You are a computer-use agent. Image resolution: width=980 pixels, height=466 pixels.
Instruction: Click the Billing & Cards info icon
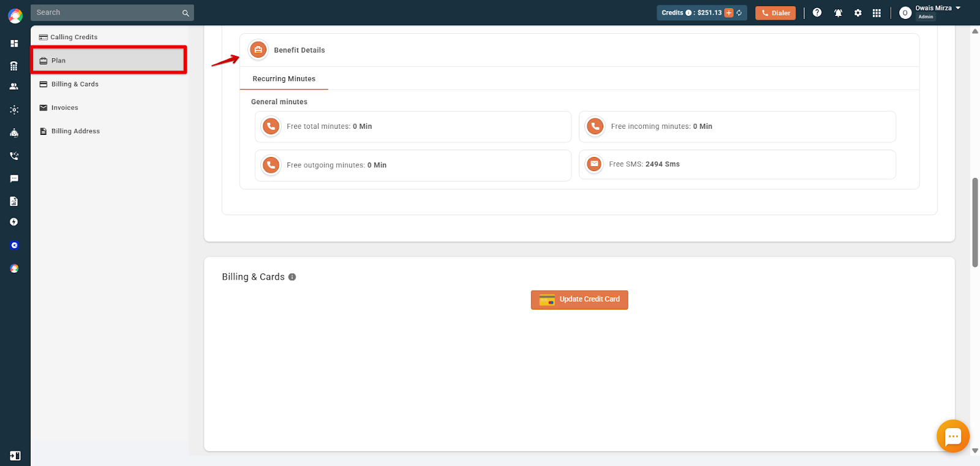[292, 277]
